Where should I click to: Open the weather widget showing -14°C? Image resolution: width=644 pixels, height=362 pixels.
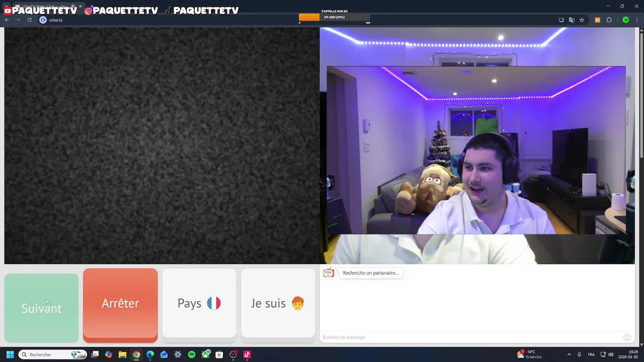(x=529, y=354)
